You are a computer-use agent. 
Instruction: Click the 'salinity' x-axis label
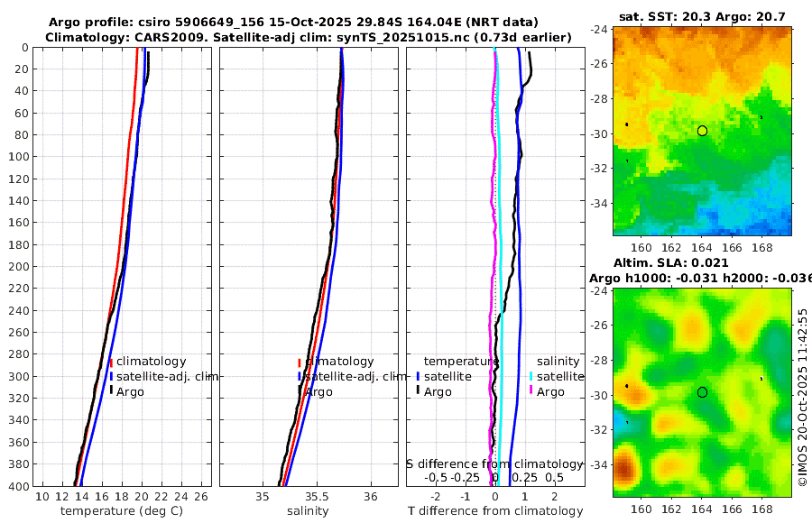[308, 511]
